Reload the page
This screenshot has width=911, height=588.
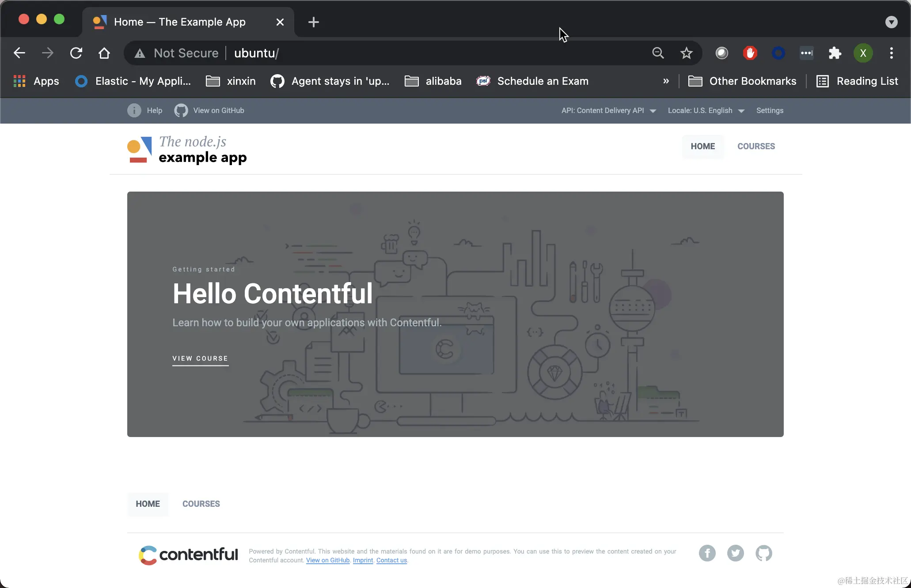coord(76,53)
